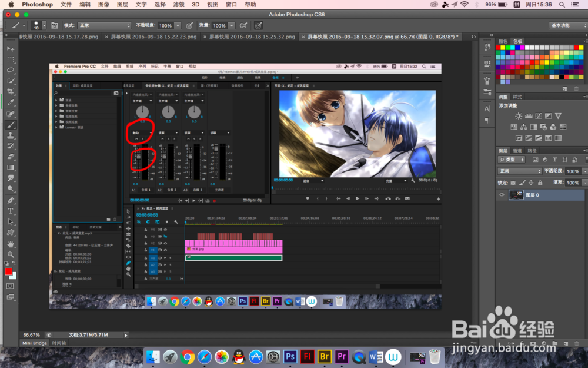Toggle lock position

pyautogui.click(x=531, y=183)
